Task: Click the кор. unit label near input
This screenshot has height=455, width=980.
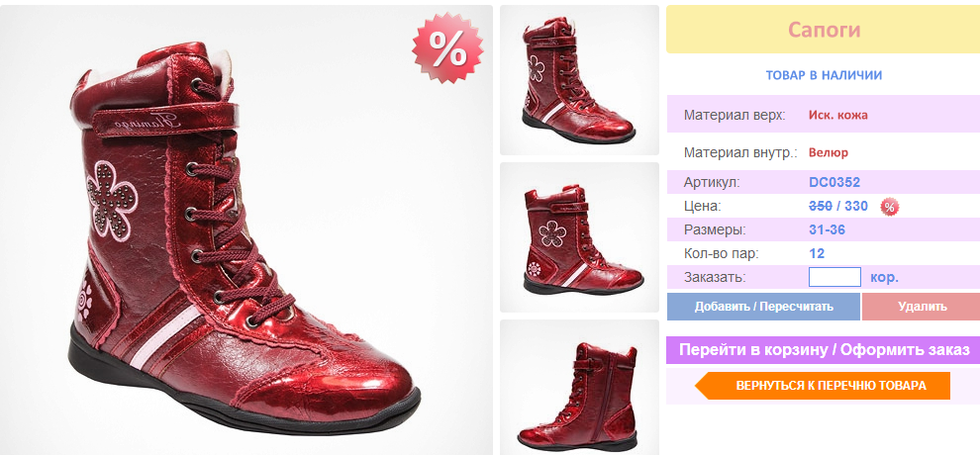Action: (884, 277)
